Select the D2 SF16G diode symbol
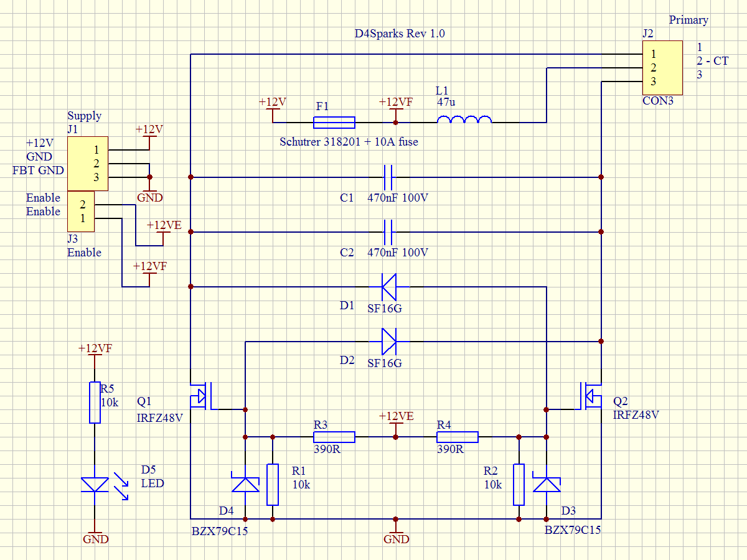 coord(390,342)
